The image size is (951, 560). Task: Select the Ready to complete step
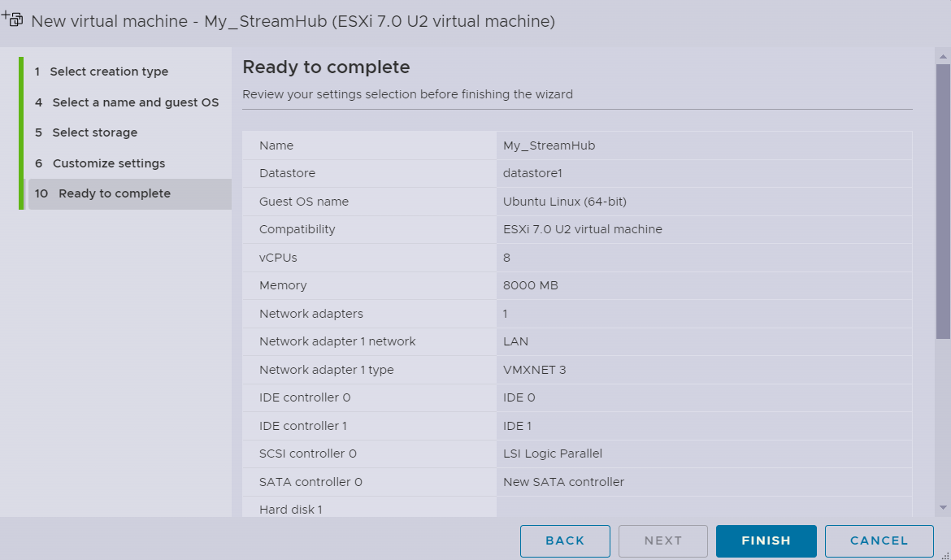pyautogui.click(x=114, y=193)
